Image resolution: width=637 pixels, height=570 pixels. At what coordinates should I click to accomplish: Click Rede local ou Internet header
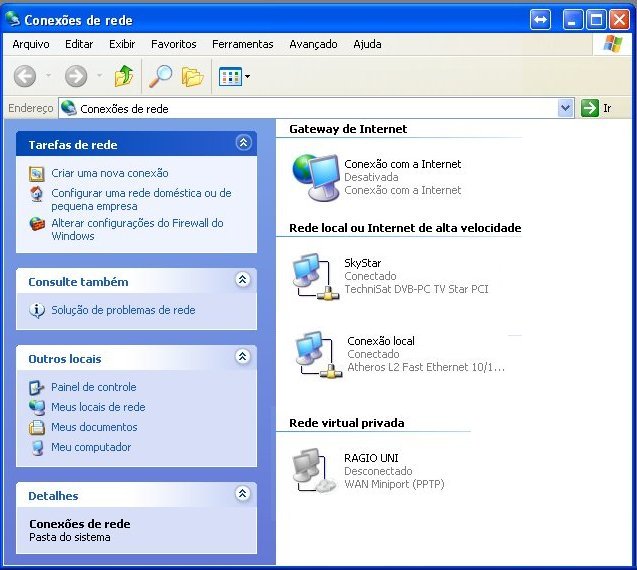405,228
